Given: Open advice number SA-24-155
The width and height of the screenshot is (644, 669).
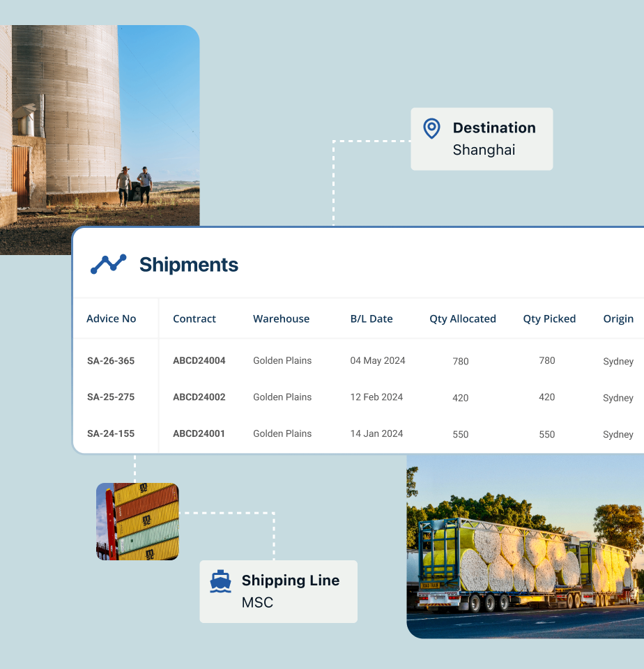Looking at the screenshot, I should click(x=111, y=433).
